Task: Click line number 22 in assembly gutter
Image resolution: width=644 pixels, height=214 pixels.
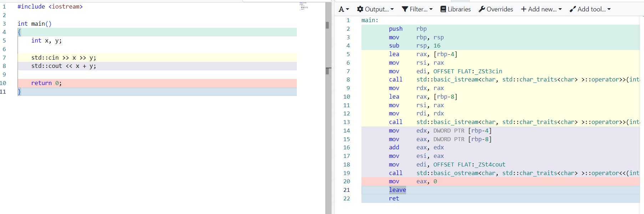Action: [346, 199]
